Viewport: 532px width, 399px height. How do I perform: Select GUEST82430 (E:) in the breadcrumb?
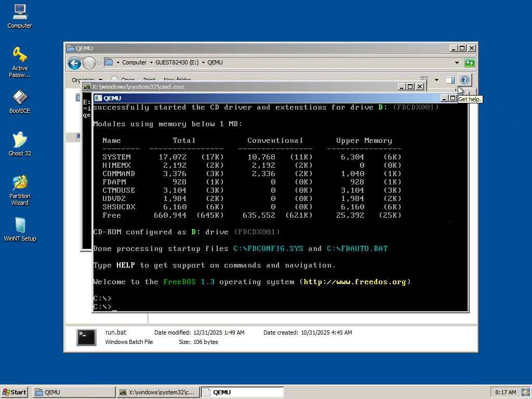(x=177, y=62)
